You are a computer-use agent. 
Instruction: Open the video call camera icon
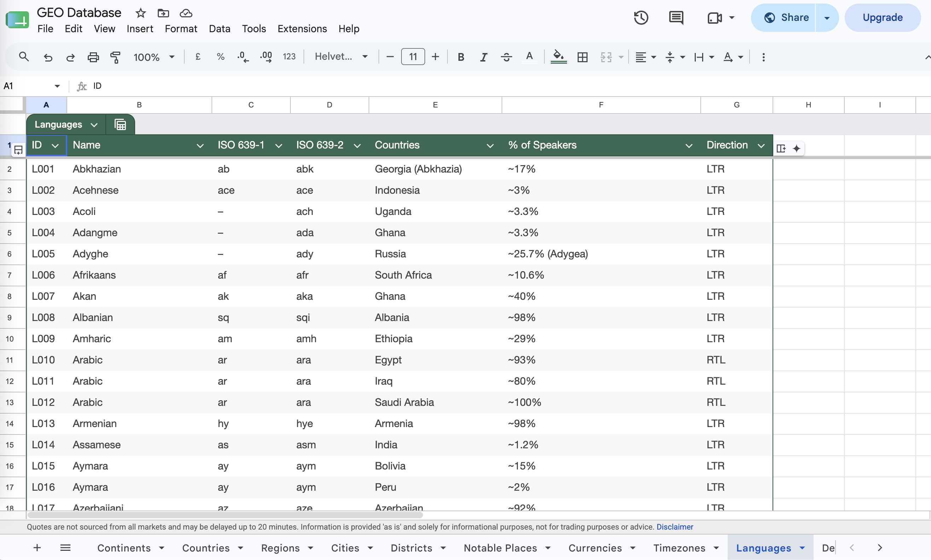(x=714, y=18)
